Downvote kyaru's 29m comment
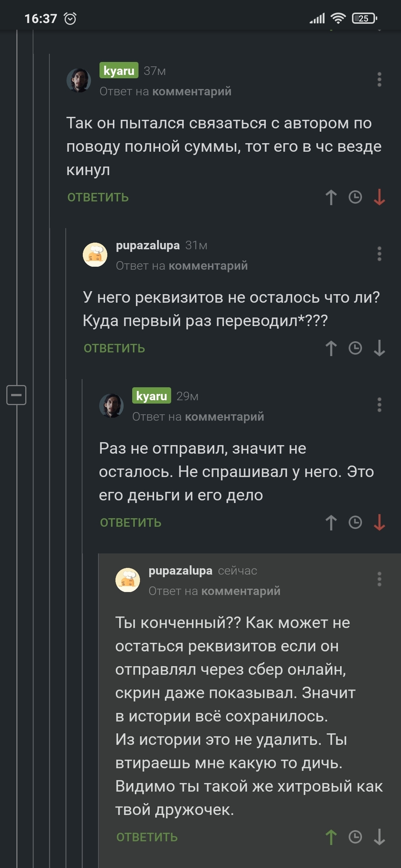This screenshot has height=868, width=401. 379,523
